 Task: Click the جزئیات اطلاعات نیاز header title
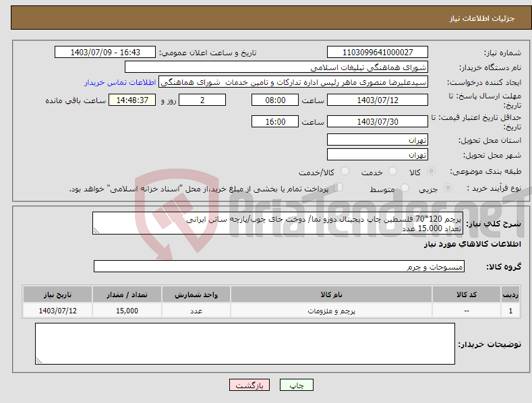tap(482, 18)
